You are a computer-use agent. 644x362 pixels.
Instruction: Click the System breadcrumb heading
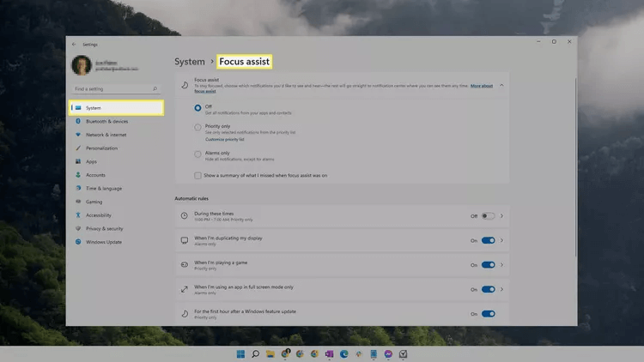click(x=190, y=62)
